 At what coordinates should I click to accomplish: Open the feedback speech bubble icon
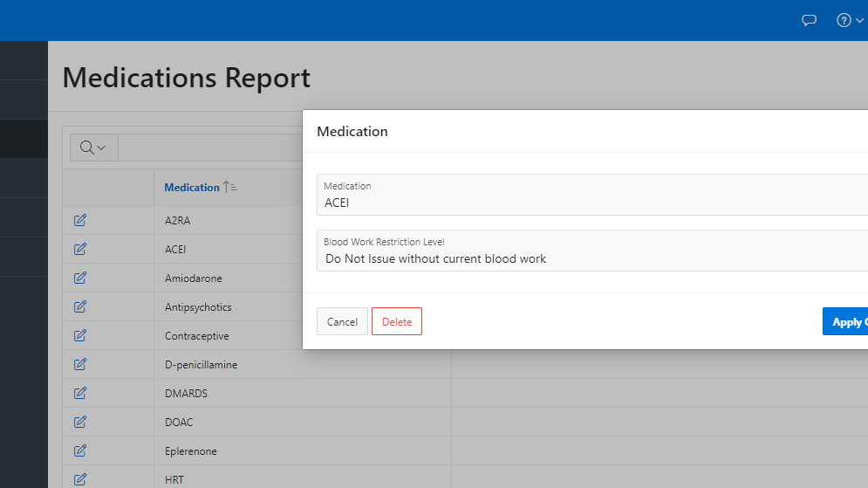point(809,20)
